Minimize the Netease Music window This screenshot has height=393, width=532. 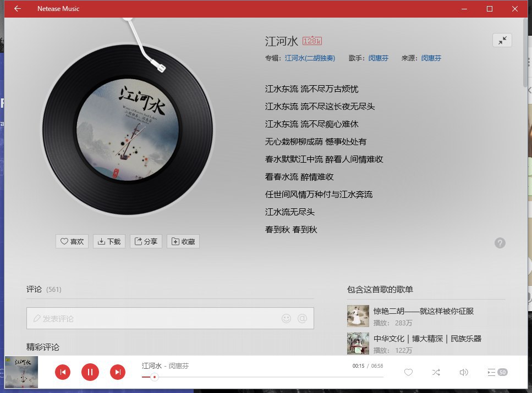[x=464, y=9]
